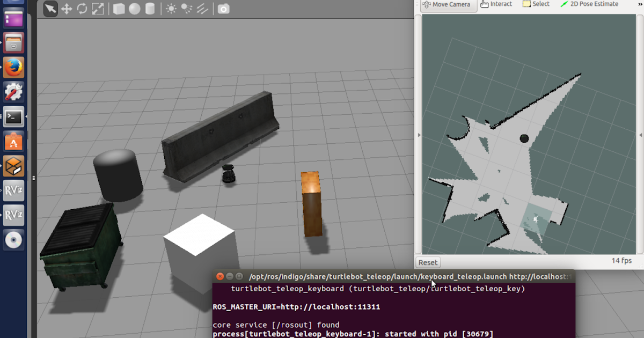This screenshot has height=338, width=644.
Task: Select the Gazebo scale mode tool
Action: point(98,9)
